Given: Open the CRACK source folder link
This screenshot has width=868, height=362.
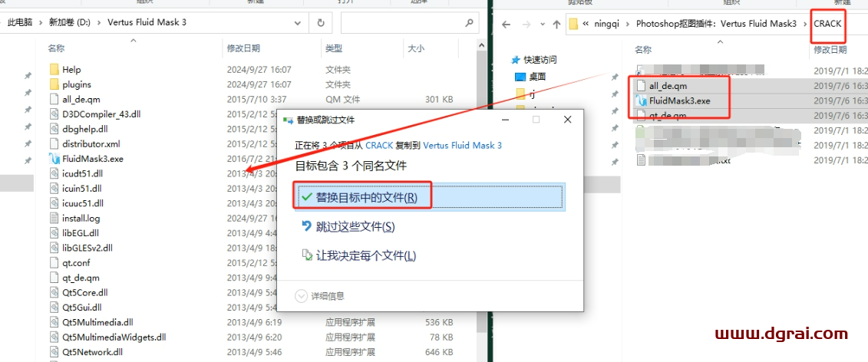Looking at the screenshot, I should (x=379, y=146).
